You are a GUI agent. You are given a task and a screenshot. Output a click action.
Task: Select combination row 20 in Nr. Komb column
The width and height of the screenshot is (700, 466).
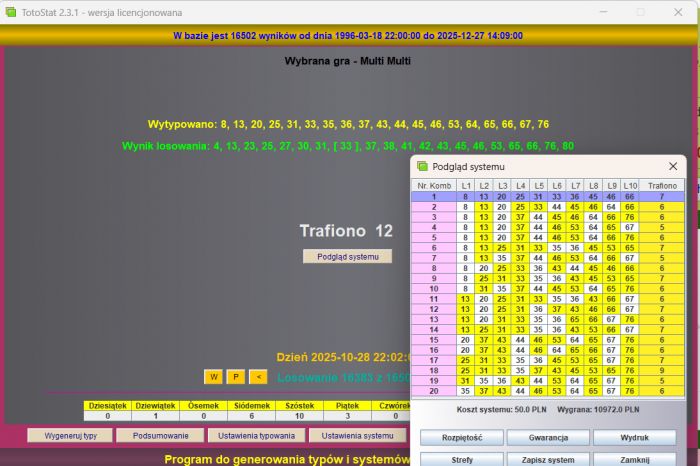[x=434, y=391]
